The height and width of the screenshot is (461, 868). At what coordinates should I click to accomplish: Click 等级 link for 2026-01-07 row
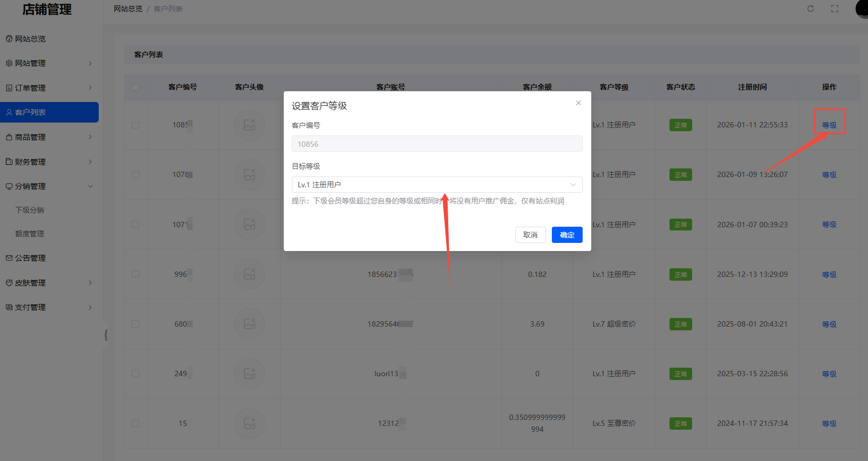coord(829,225)
